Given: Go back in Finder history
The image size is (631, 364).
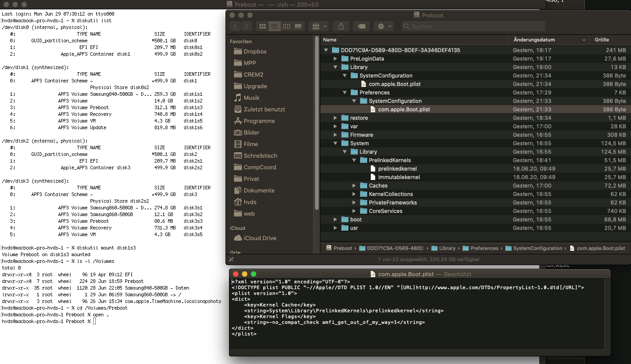Looking at the screenshot, I should 236,26.
